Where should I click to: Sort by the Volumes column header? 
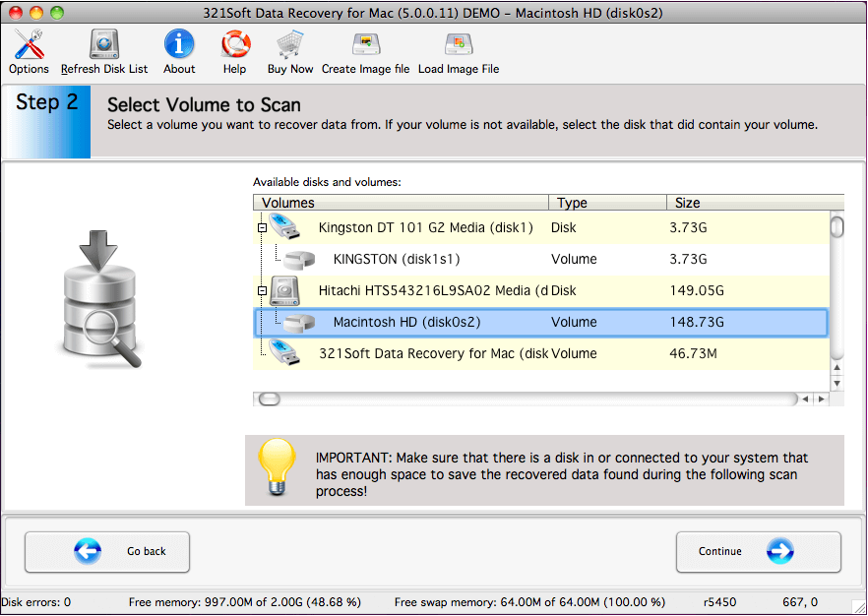coord(401,203)
